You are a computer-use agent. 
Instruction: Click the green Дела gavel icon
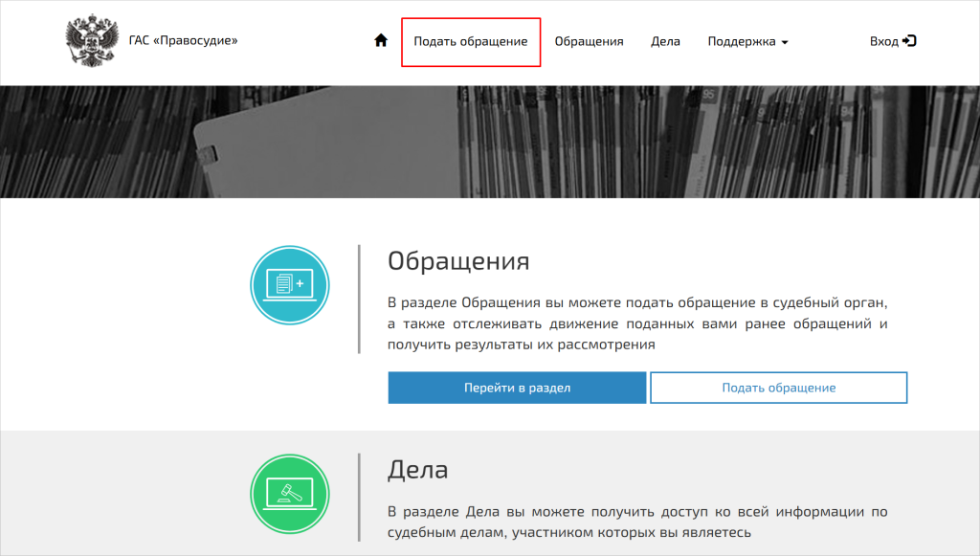click(x=290, y=494)
